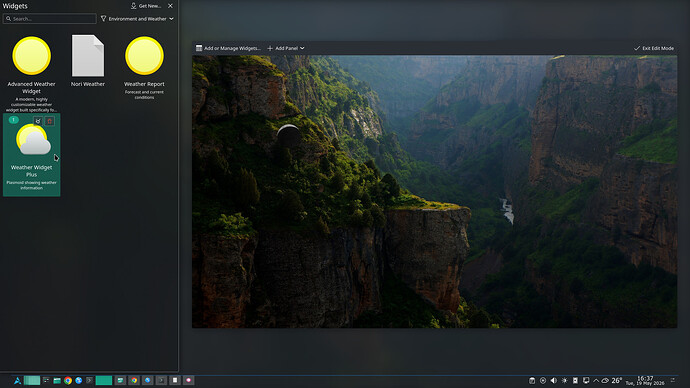Select the Nori Weather widget document icon
690x388 pixels.
[x=88, y=55]
